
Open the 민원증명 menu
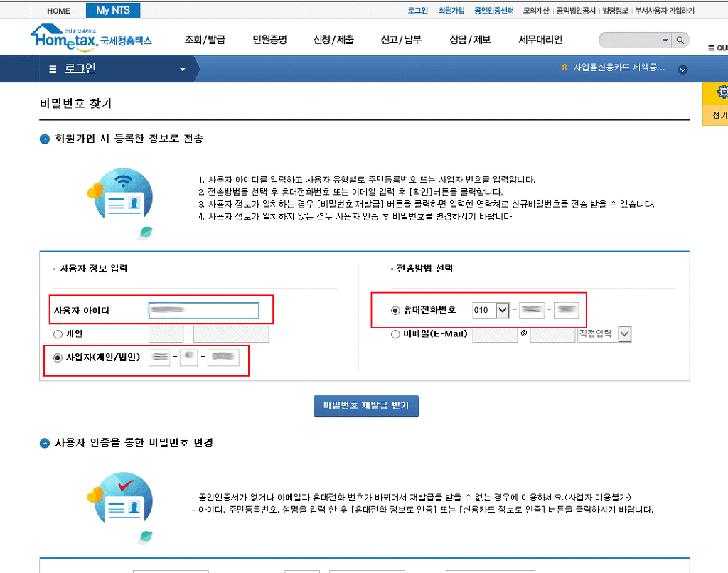pyautogui.click(x=269, y=40)
